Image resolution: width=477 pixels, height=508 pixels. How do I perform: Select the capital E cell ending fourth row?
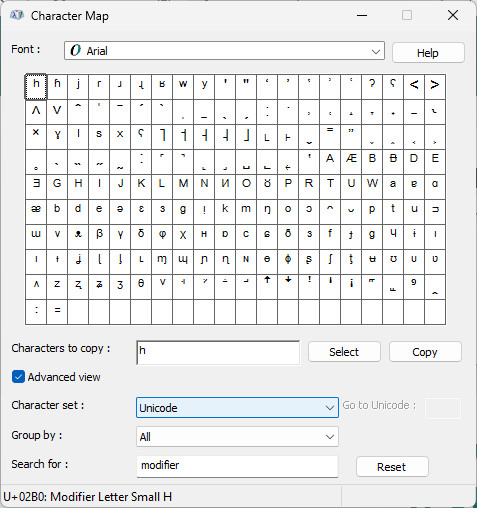[435, 162]
